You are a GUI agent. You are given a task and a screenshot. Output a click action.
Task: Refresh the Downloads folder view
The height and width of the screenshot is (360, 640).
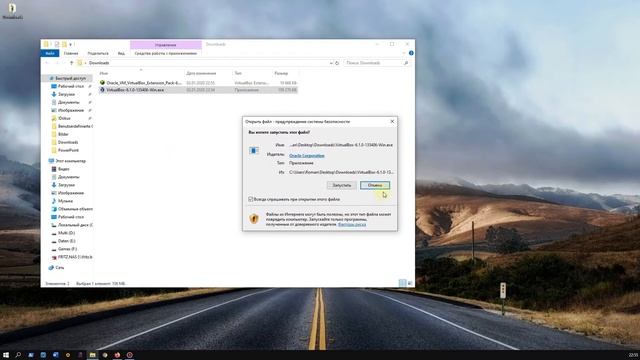[337, 63]
